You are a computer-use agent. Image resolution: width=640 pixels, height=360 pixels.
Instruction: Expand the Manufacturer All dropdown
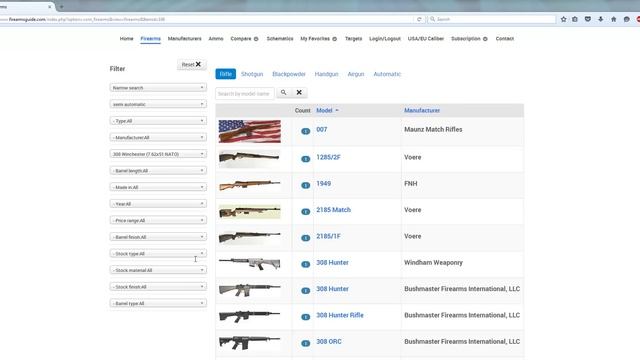[158, 138]
